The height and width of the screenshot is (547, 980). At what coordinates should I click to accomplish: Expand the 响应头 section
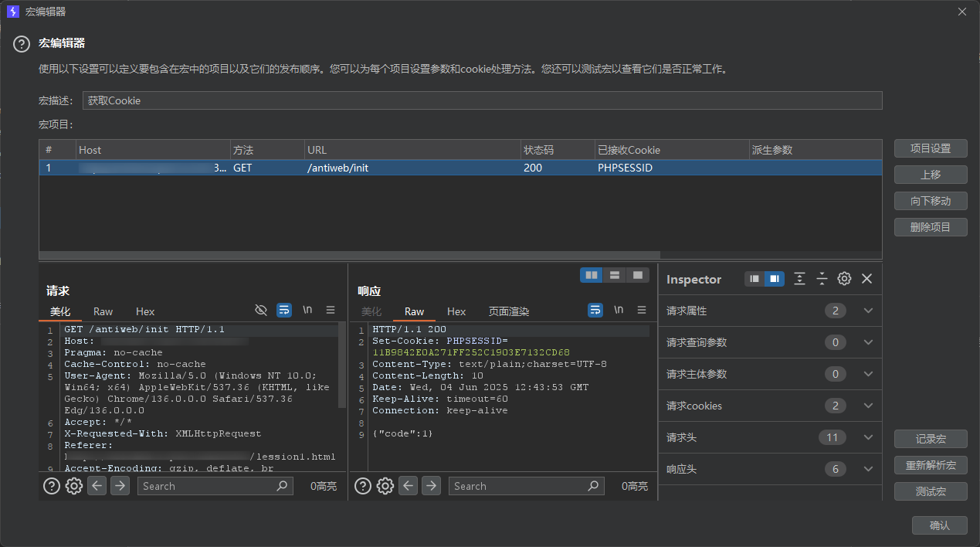click(868, 469)
